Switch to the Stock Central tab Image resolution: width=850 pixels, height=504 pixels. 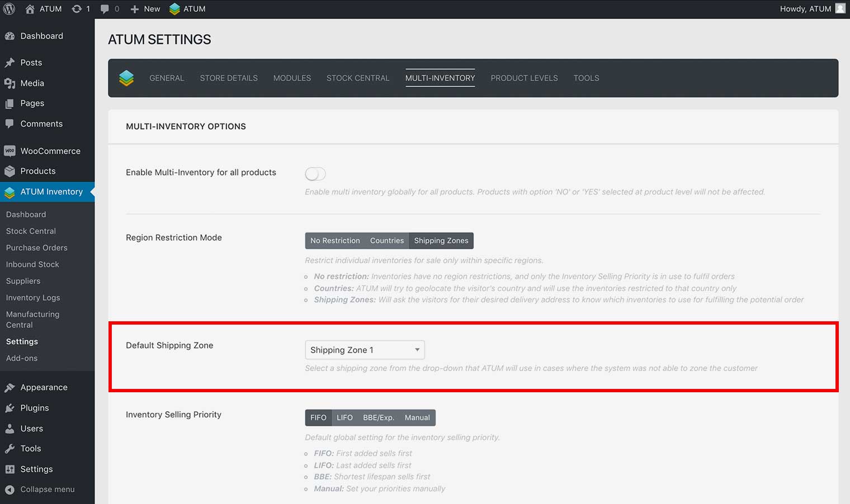[358, 78]
